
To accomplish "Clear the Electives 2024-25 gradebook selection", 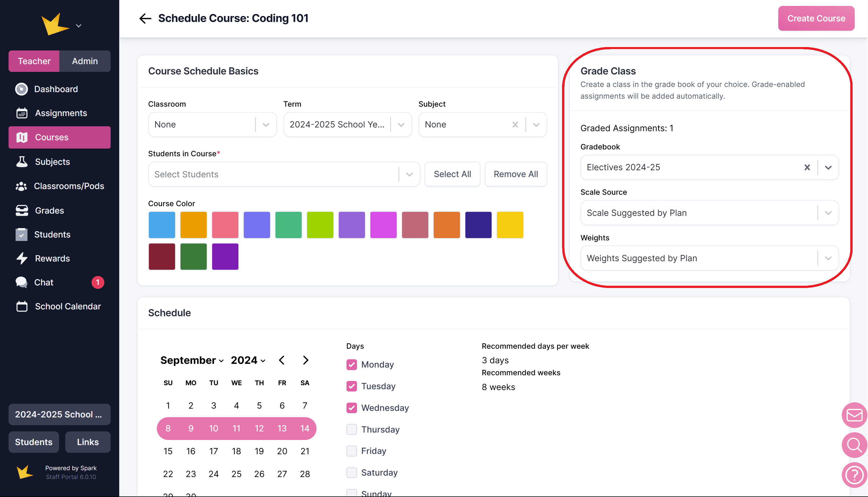I will click(x=807, y=167).
